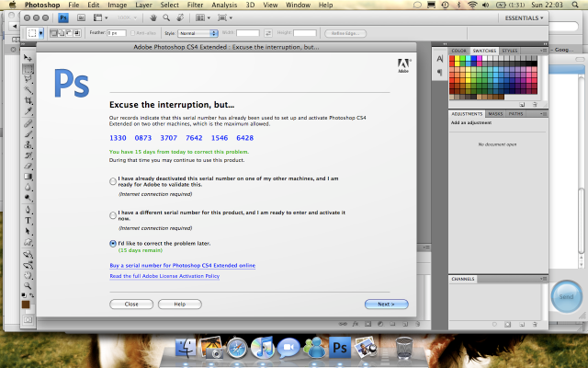Screen dimensions: 588x368
Task: Select the Eyedropper tool
Action: (x=28, y=111)
